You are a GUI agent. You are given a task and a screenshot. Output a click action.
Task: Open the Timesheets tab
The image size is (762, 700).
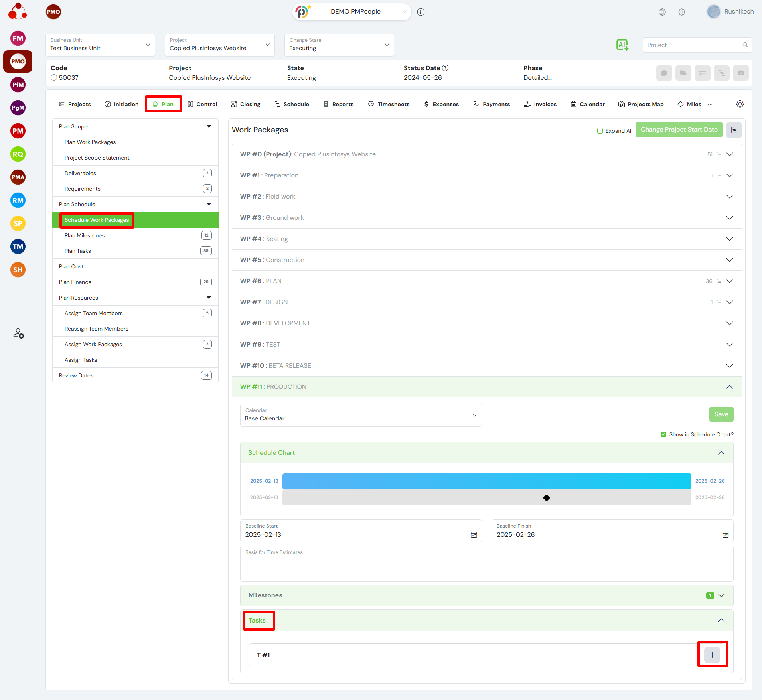tap(389, 104)
